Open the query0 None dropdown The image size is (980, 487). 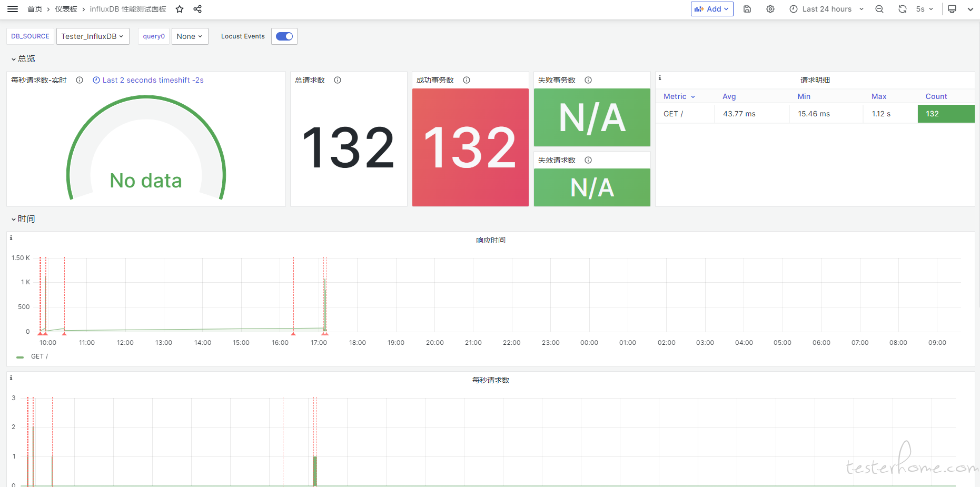tap(190, 36)
